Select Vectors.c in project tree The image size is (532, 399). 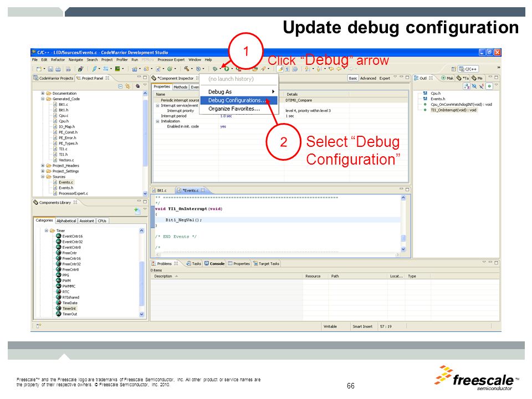[66, 160]
